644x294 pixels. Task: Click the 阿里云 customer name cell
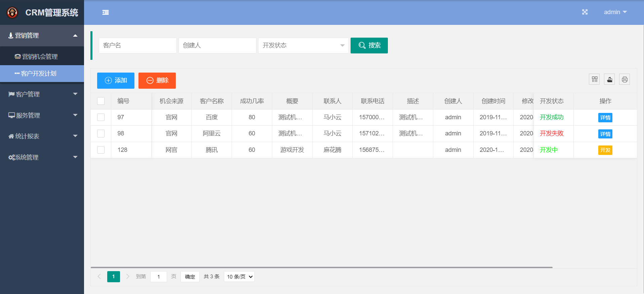click(212, 133)
